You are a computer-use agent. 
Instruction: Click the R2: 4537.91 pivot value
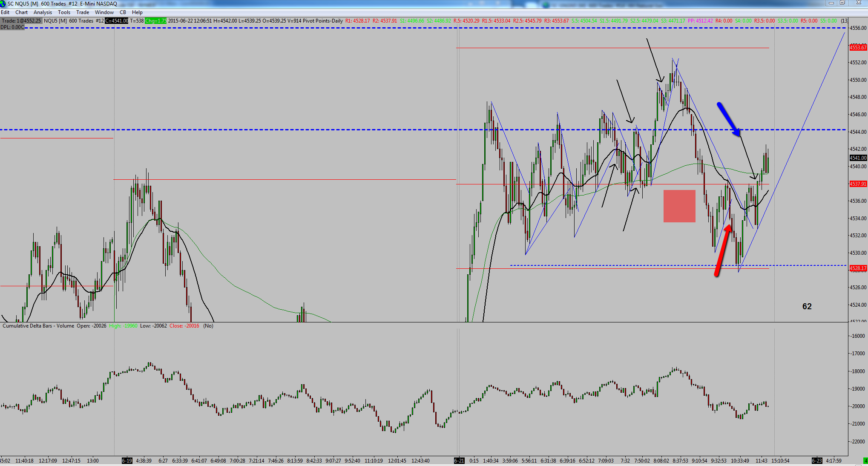pyautogui.click(x=385, y=21)
